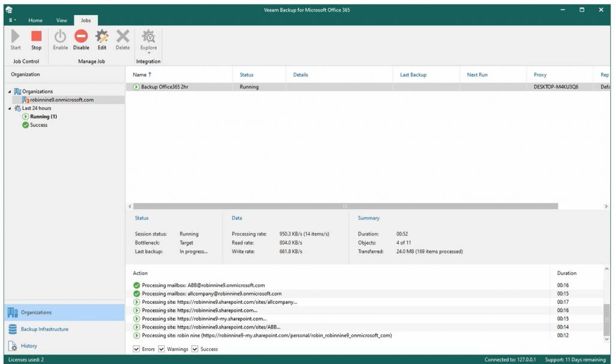Click the Last 24 hours tree item
615x364 pixels.
37,108
